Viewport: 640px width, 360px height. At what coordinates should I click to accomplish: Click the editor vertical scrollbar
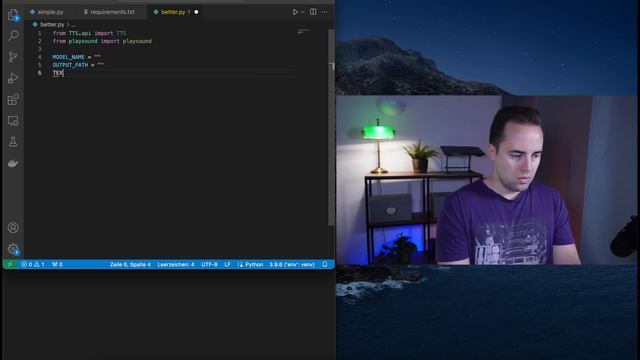(x=331, y=127)
